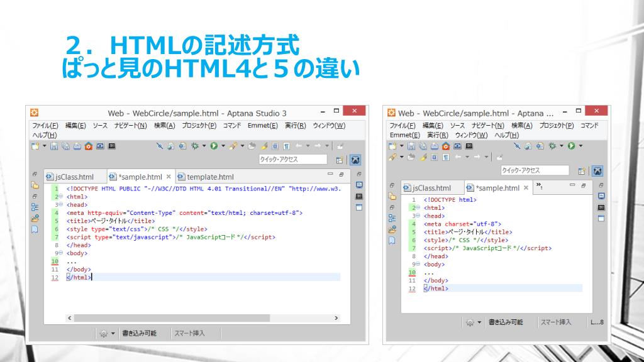This screenshot has height=362, width=644.
Task: Close *sample.html tab in right window
Action: click(x=526, y=188)
